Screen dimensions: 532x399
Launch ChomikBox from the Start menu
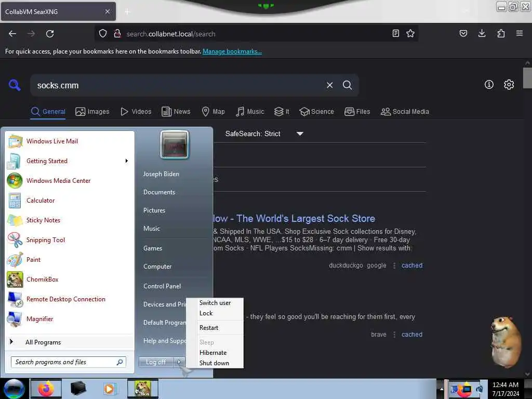(70, 279)
